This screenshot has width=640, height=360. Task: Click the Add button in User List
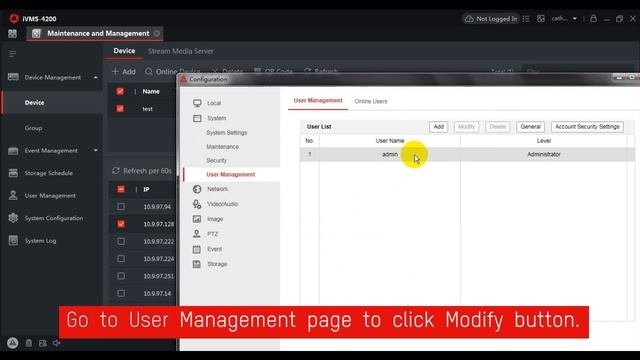point(438,127)
